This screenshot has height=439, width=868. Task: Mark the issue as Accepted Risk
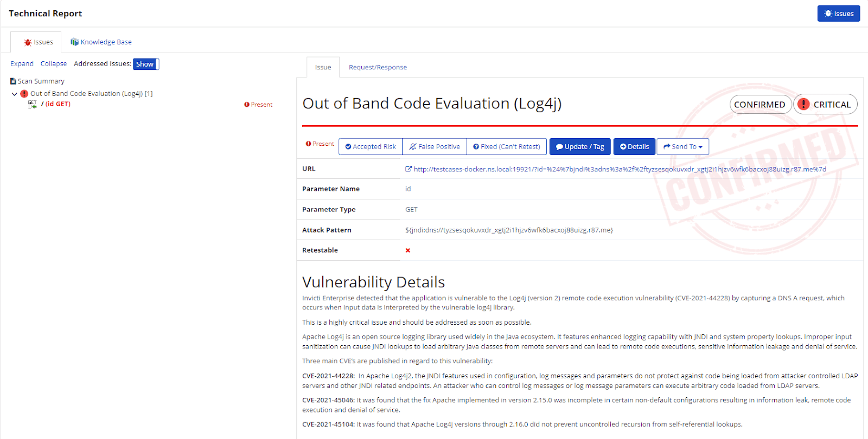(x=370, y=146)
